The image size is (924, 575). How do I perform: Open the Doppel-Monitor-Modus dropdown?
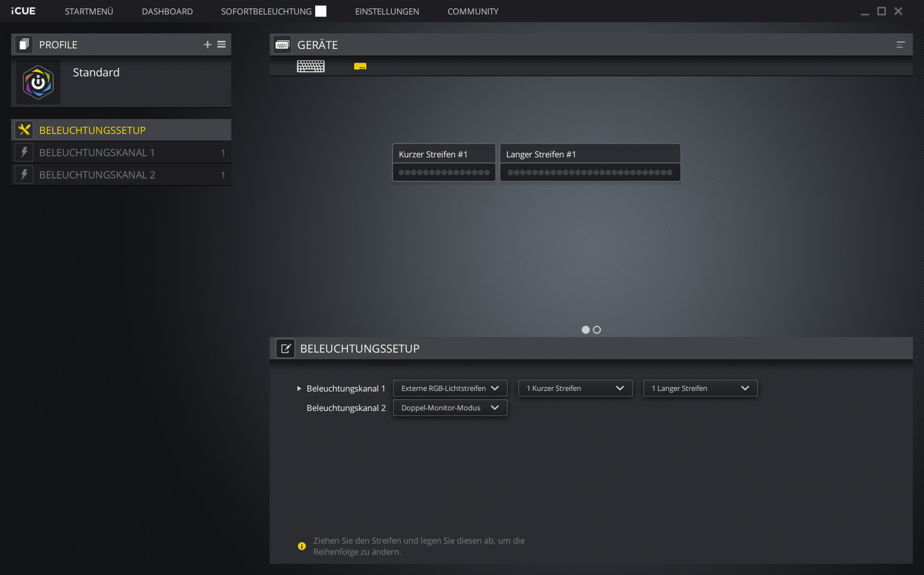(450, 408)
